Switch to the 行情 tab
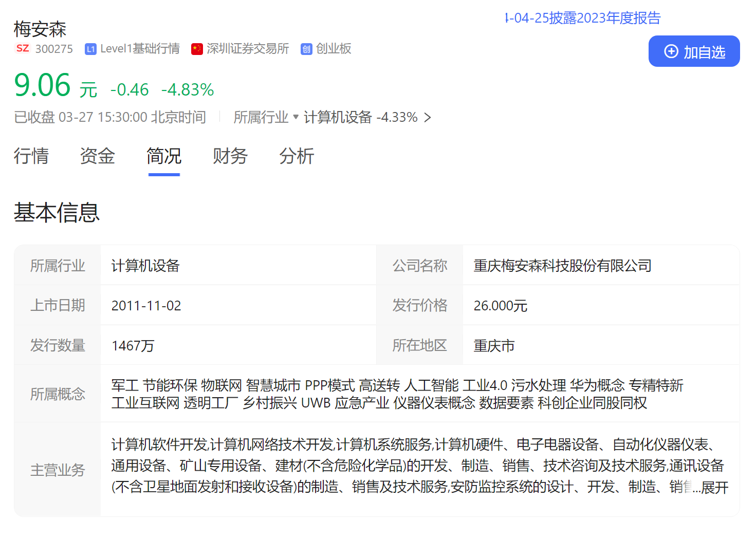This screenshot has height=538, width=756. (x=31, y=156)
